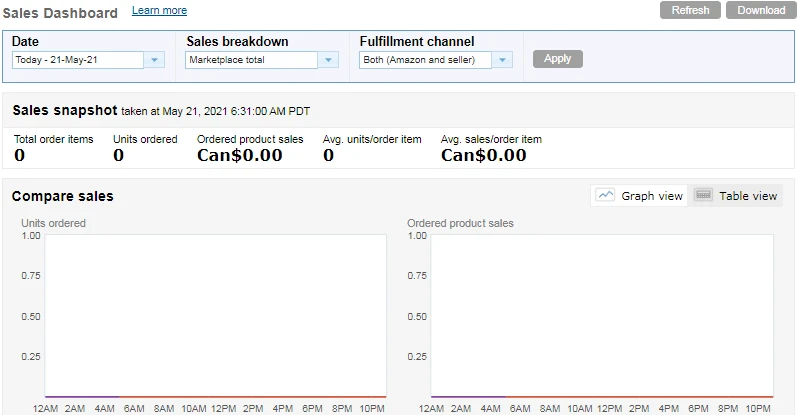Click the 'Today - 21-May-21' date field
This screenshot has height=415, width=799.
(78, 60)
